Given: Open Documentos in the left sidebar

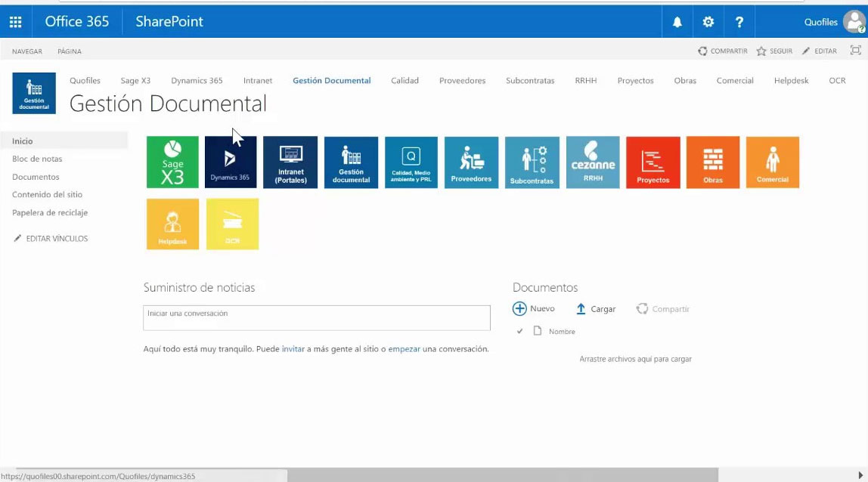Looking at the screenshot, I should click(36, 177).
